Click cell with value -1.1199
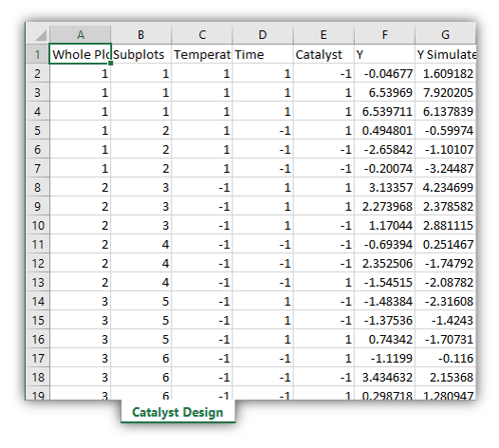Screen dimensions: 499x448 point(384,359)
